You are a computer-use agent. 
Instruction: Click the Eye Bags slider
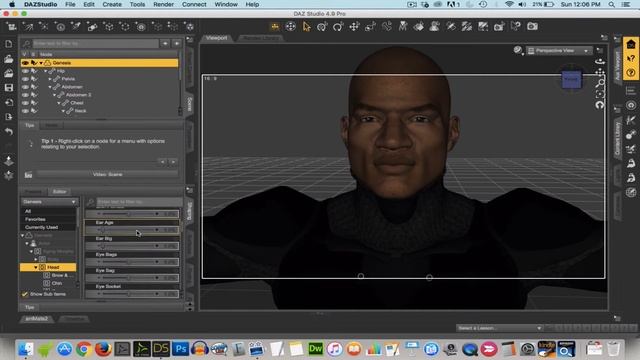(x=132, y=262)
